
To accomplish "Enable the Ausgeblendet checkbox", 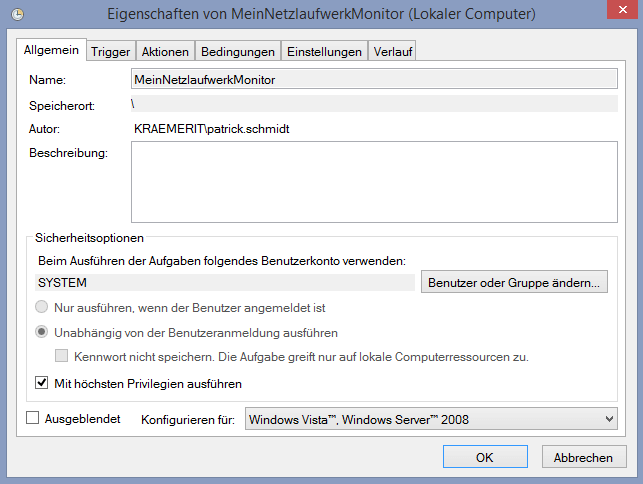I will 32,418.
